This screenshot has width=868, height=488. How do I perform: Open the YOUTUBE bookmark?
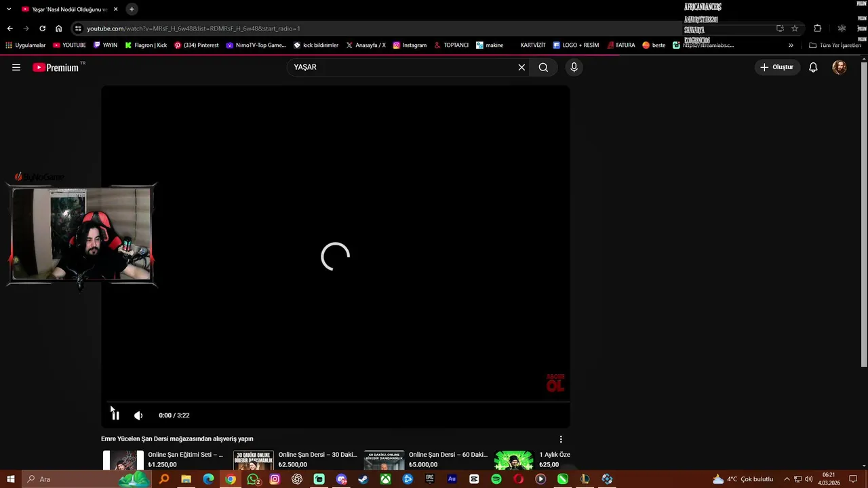click(x=69, y=45)
